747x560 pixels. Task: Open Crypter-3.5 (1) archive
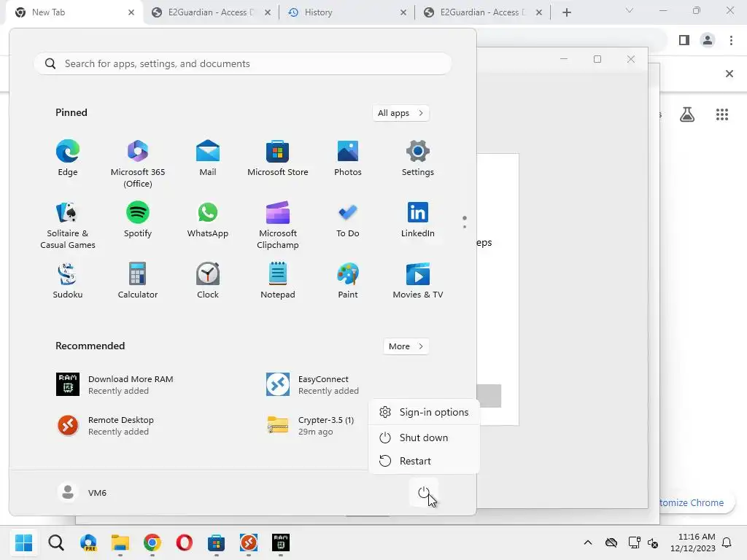(x=311, y=425)
